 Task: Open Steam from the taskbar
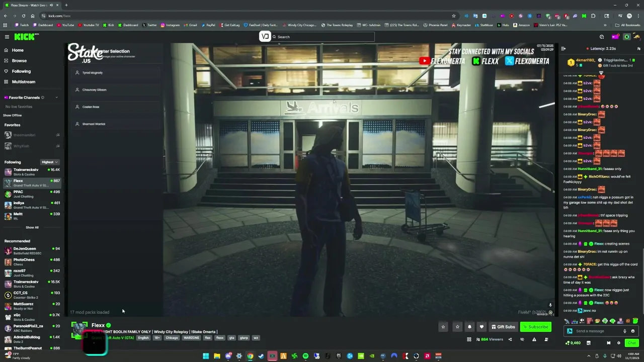coord(261,356)
